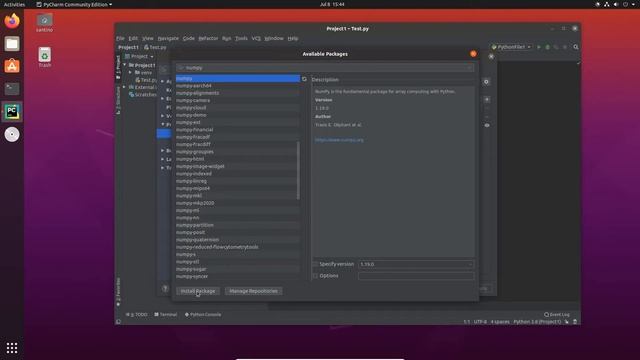The image size is (640, 360).
Task: Open the File menu
Action: coord(120,38)
